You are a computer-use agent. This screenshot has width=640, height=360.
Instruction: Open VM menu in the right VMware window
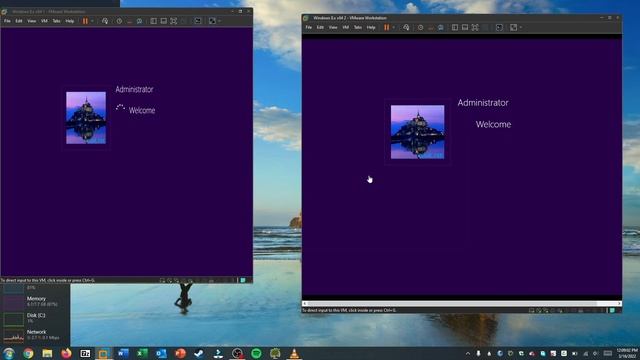[x=345, y=27]
